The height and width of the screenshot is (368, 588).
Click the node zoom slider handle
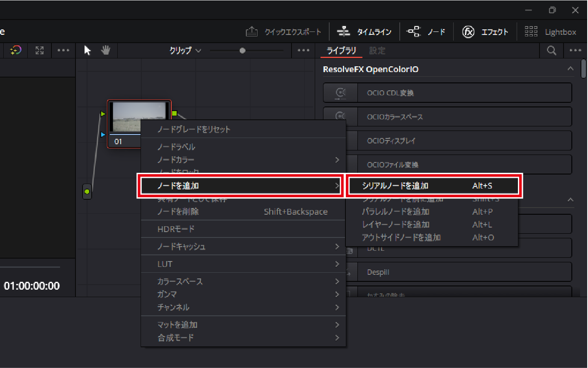click(243, 51)
